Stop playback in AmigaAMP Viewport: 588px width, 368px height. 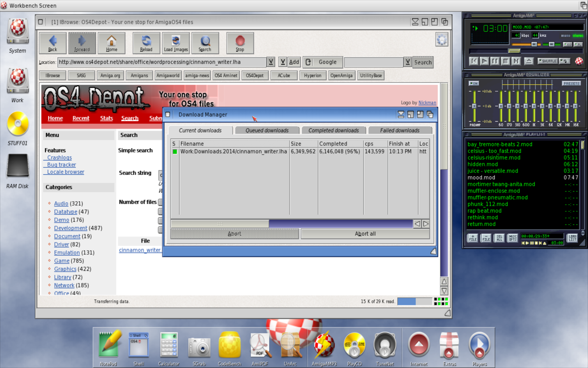506,61
